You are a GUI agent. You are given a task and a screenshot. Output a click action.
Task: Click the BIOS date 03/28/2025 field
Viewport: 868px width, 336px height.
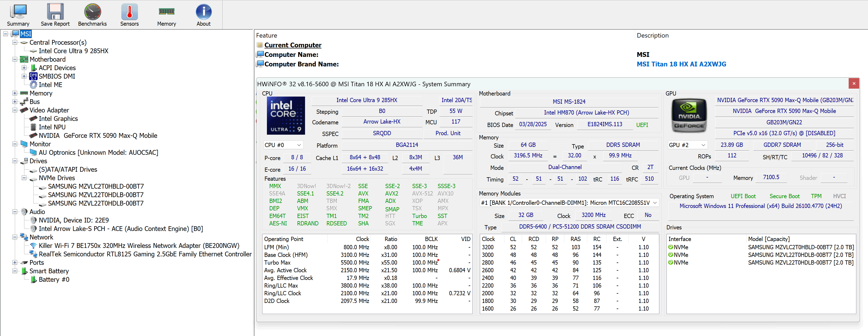click(533, 124)
